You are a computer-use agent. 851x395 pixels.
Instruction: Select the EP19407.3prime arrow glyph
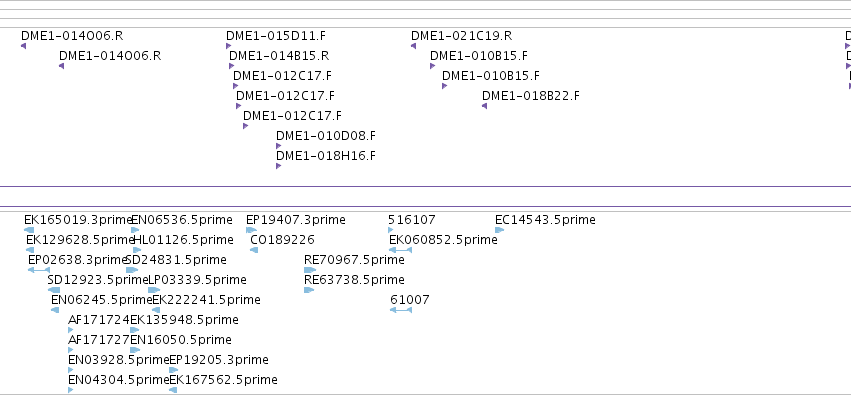(x=251, y=230)
